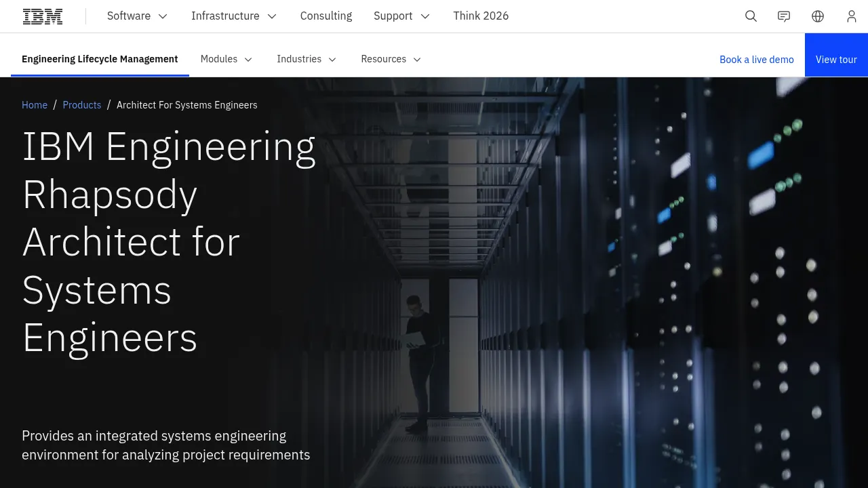
Task: Click the IBM Engineering Rhapsody heading
Action: point(170,241)
